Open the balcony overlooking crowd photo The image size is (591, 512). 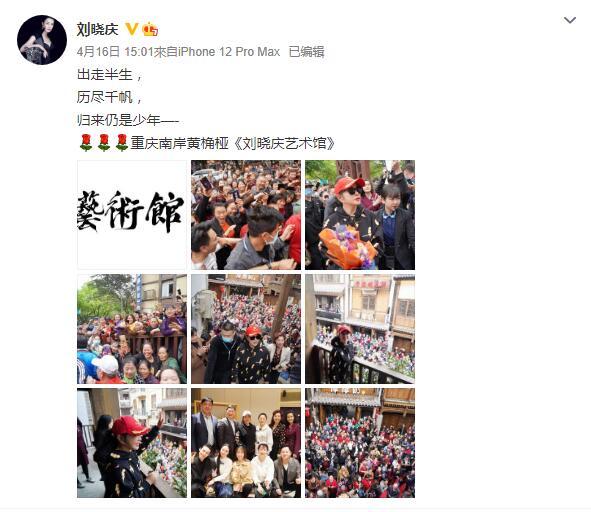tap(360, 329)
